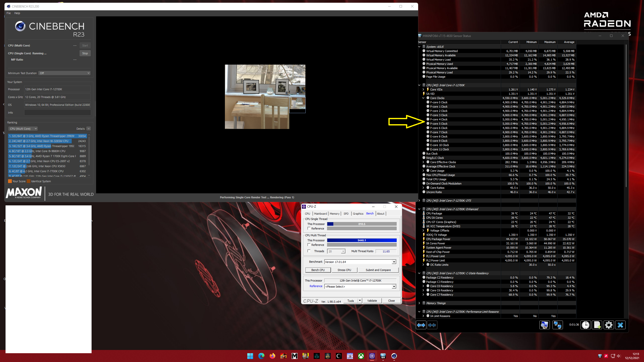Click AMD Radeon tray icon
Viewport: 644px width, 362px height.
coord(606,356)
